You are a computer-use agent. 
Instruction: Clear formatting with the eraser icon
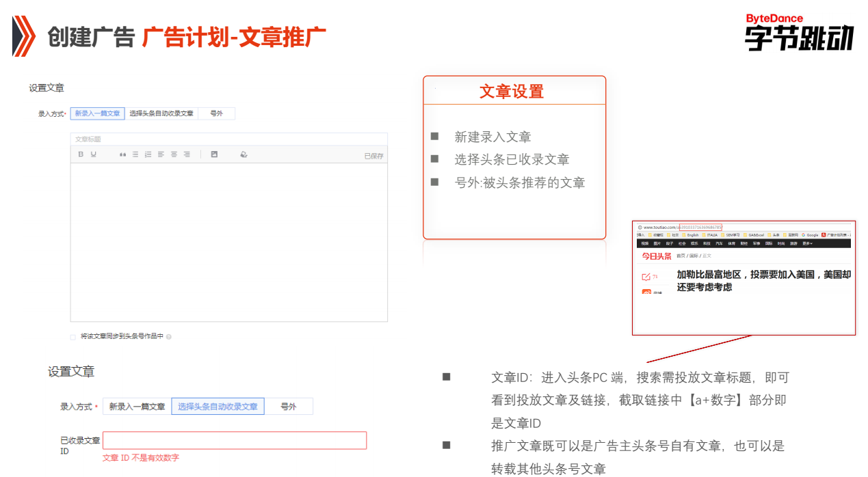coord(244,154)
